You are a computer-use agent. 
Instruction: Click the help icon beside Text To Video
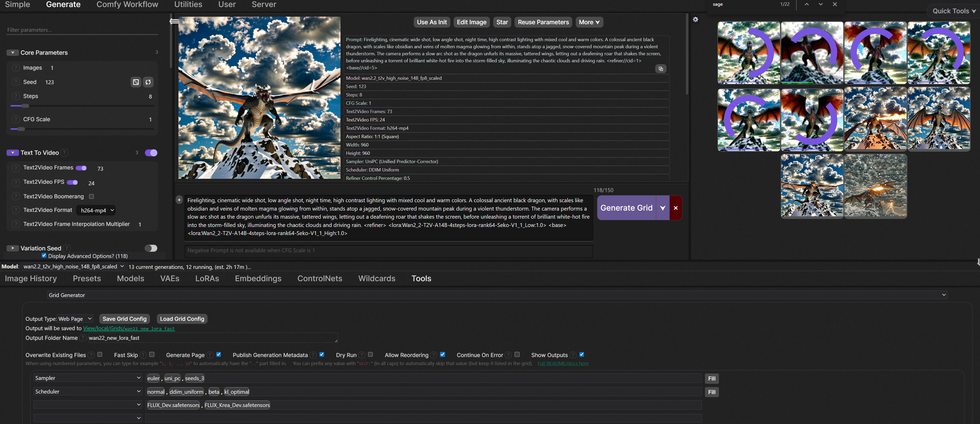(65, 153)
